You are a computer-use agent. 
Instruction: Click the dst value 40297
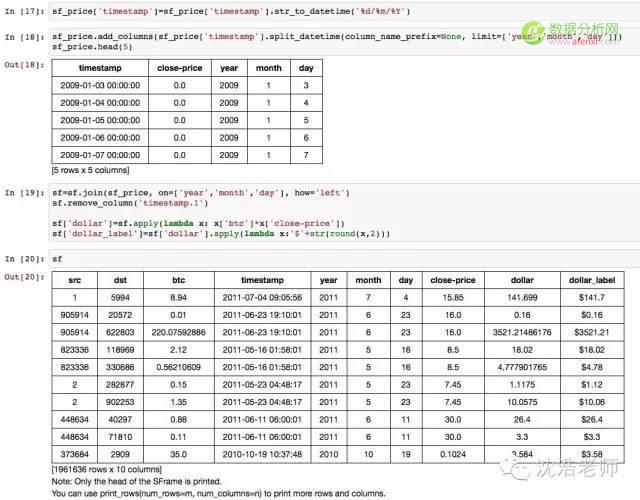click(120, 420)
